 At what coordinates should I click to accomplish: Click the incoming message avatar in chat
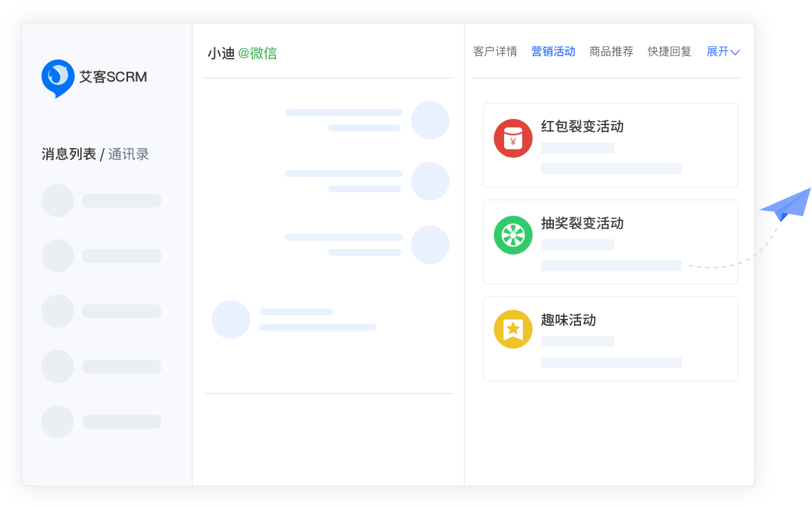(230, 320)
